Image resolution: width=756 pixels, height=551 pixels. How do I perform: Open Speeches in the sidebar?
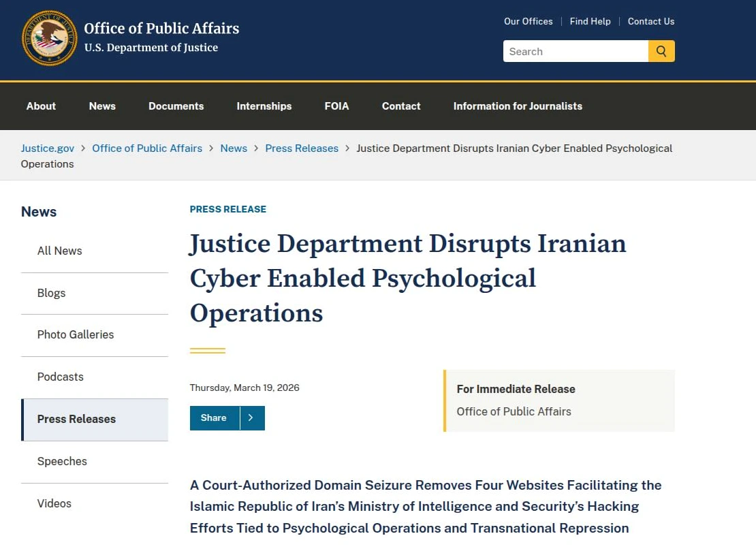tap(62, 461)
